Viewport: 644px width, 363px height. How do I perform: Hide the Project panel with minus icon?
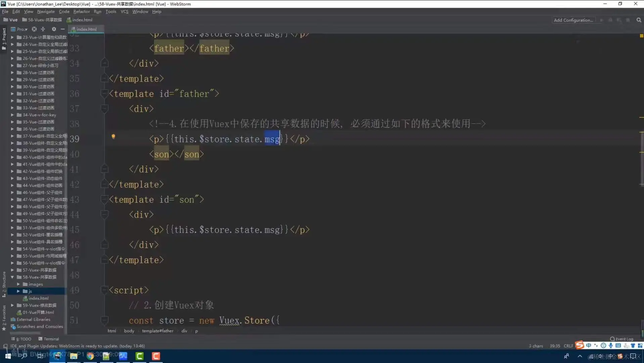click(62, 29)
